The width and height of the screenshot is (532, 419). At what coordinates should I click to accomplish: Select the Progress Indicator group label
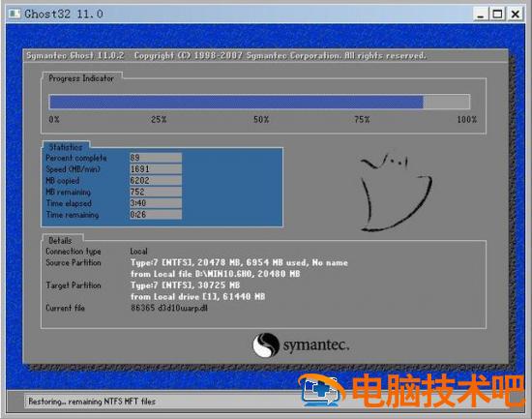[x=81, y=78]
